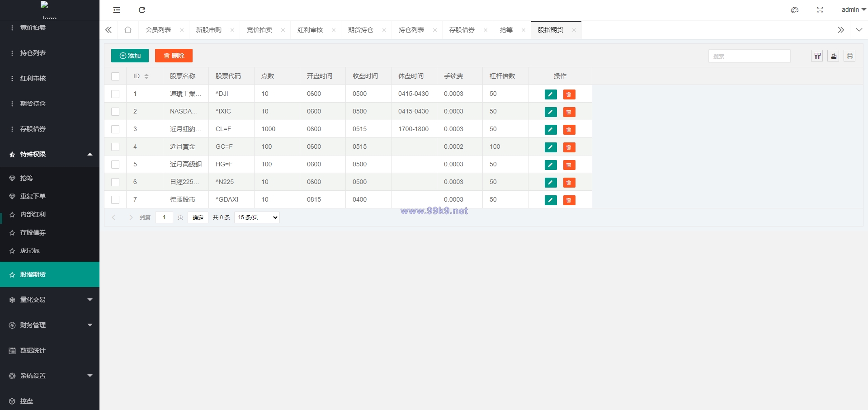Open the home tab icon
The height and width of the screenshot is (410, 868).
click(128, 30)
